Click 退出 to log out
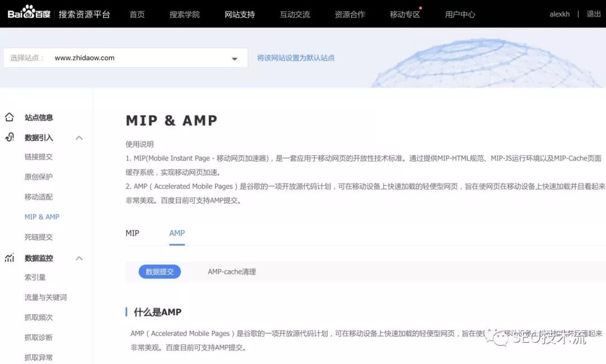Viewport: 606px width, 364px height. coord(594,14)
